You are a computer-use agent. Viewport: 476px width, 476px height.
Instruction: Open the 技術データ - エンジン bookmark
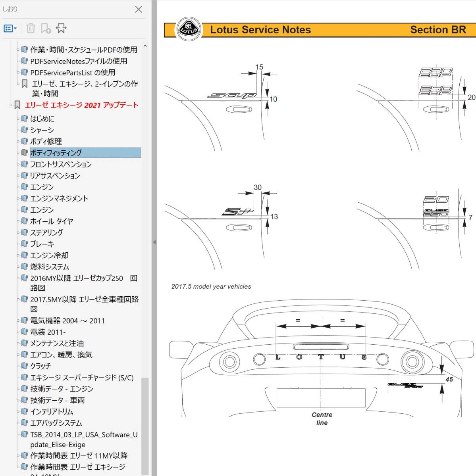coord(62,389)
